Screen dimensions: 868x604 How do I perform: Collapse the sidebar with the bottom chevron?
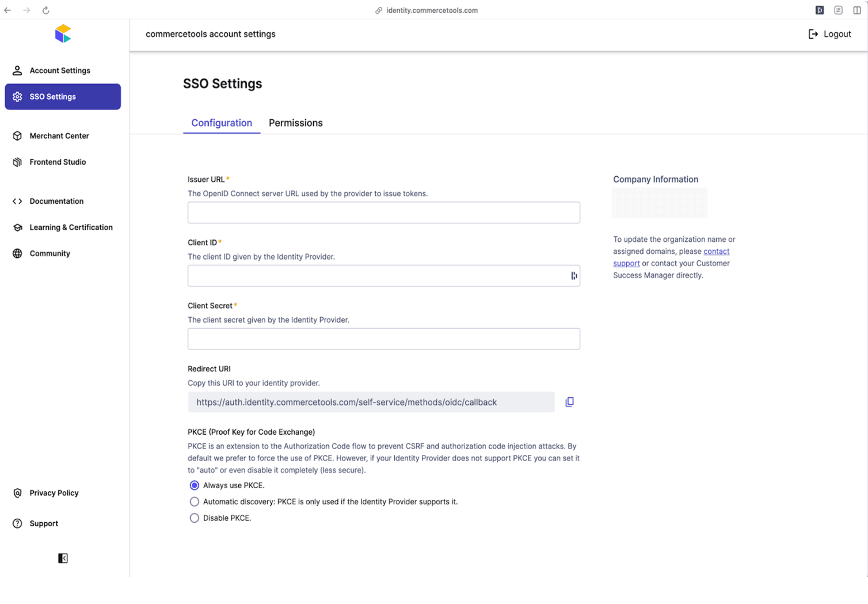(x=63, y=557)
